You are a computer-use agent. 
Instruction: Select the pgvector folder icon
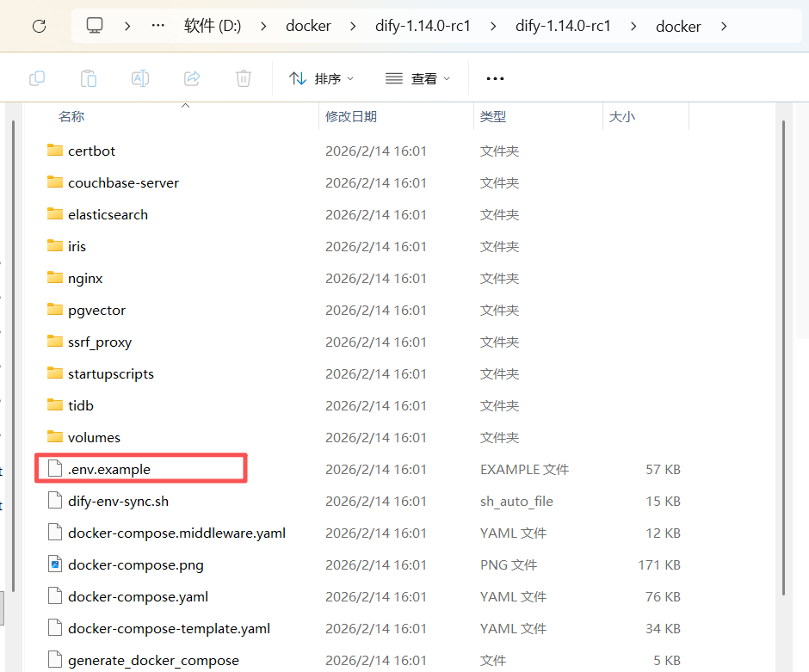[x=55, y=310]
